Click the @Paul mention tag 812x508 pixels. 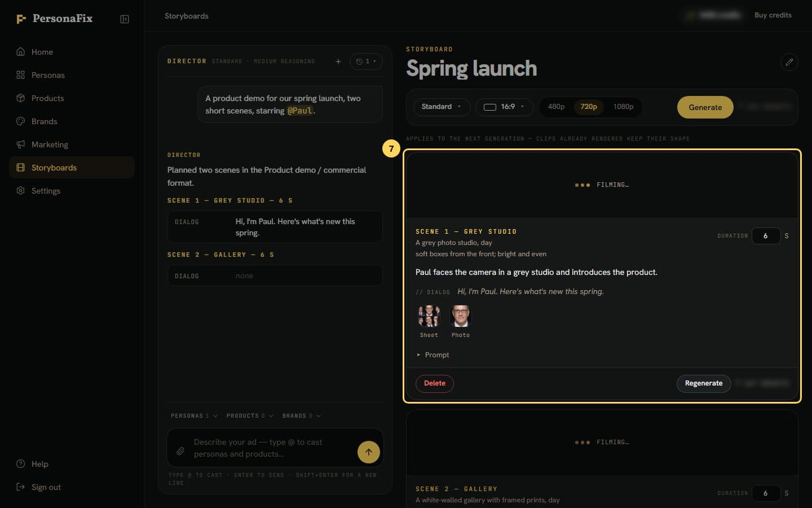coord(300,111)
